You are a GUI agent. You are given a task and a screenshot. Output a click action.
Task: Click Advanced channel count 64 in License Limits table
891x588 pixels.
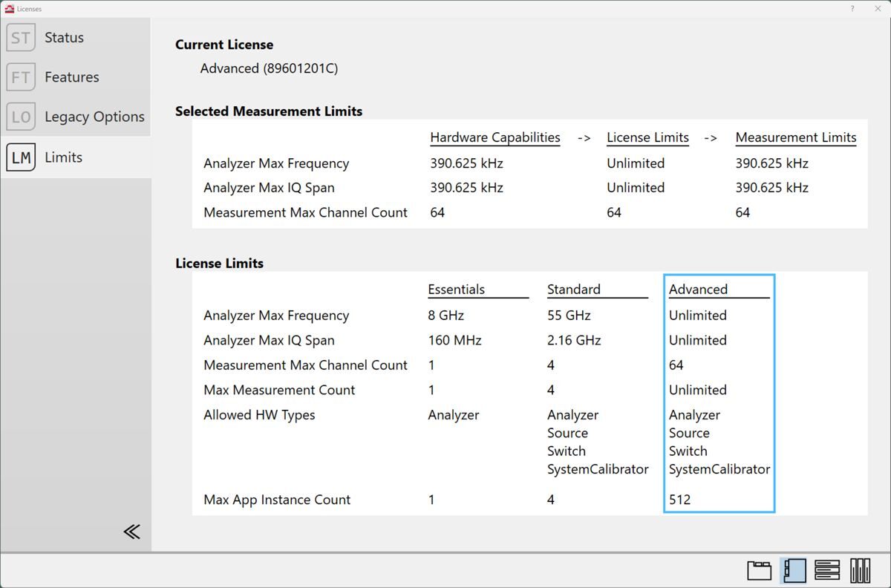(x=676, y=365)
